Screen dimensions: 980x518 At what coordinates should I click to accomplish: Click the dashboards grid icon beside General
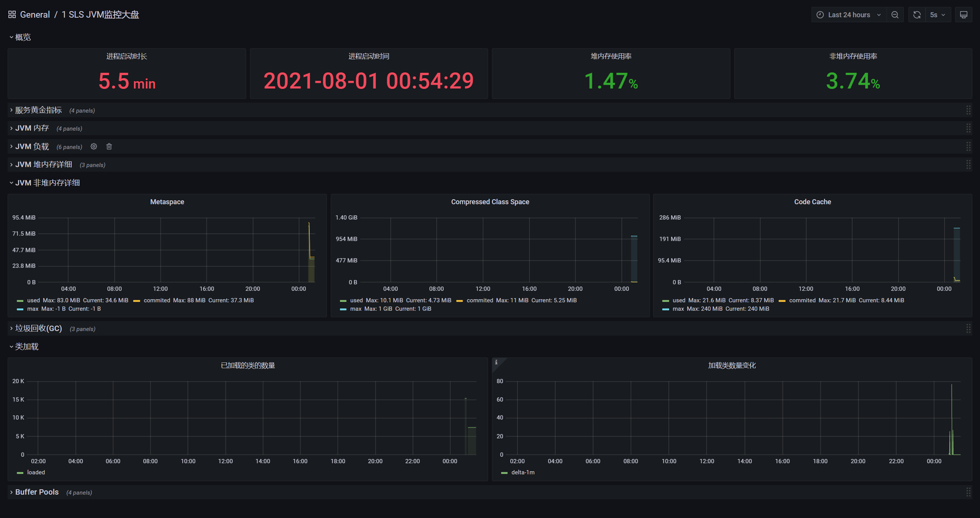click(x=12, y=15)
